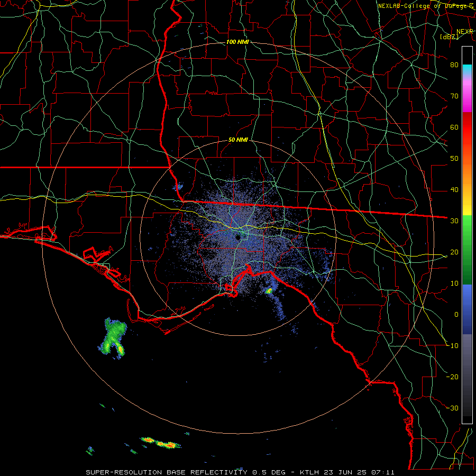Click the 50 NMI range ring label

pos(239,140)
